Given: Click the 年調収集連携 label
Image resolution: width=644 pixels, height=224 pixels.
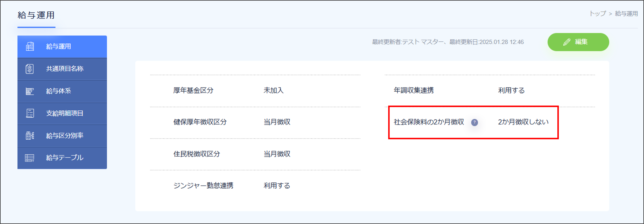Looking at the screenshot, I should point(413,90).
